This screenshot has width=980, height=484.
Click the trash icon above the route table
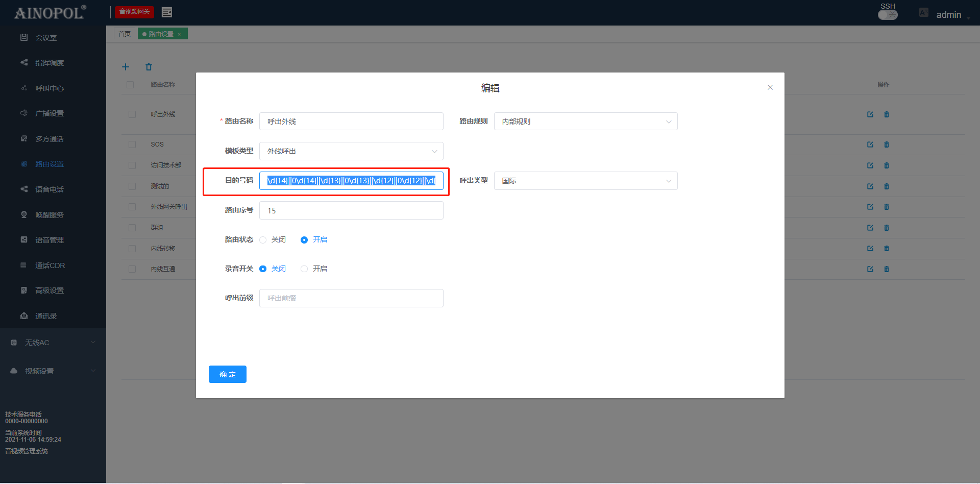pos(149,67)
